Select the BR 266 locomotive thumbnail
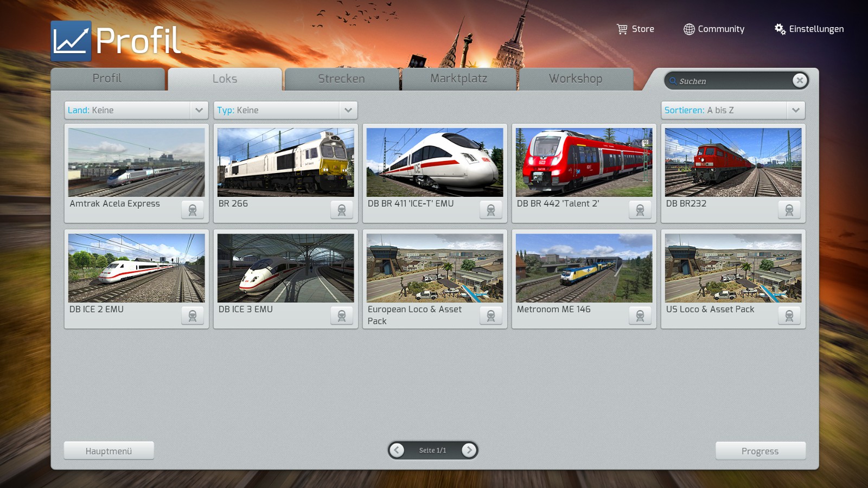 (x=286, y=162)
